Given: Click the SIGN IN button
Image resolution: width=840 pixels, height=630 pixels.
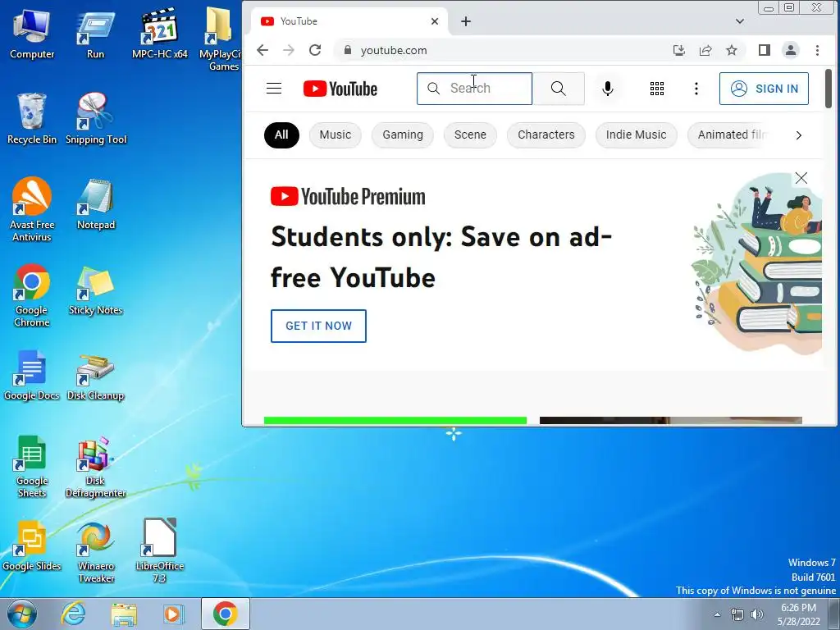Looking at the screenshot, I should pos(764,89).
